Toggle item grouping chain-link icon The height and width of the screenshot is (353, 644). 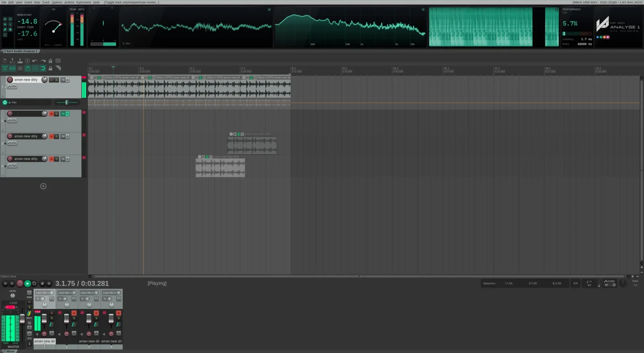click(12, 68)
